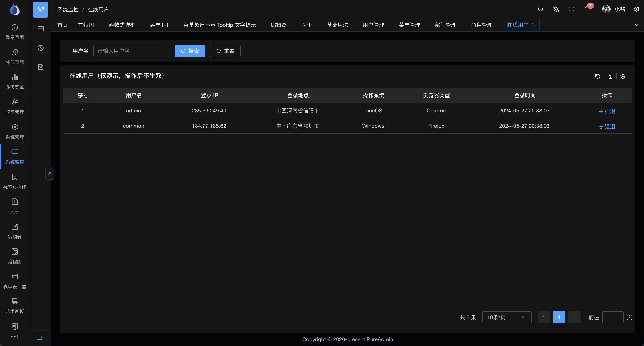Image resolution: width=644 pixels, height=346 pixels.
Task: Open the 10条/页 page size dropdown
Action: (506, 317)
